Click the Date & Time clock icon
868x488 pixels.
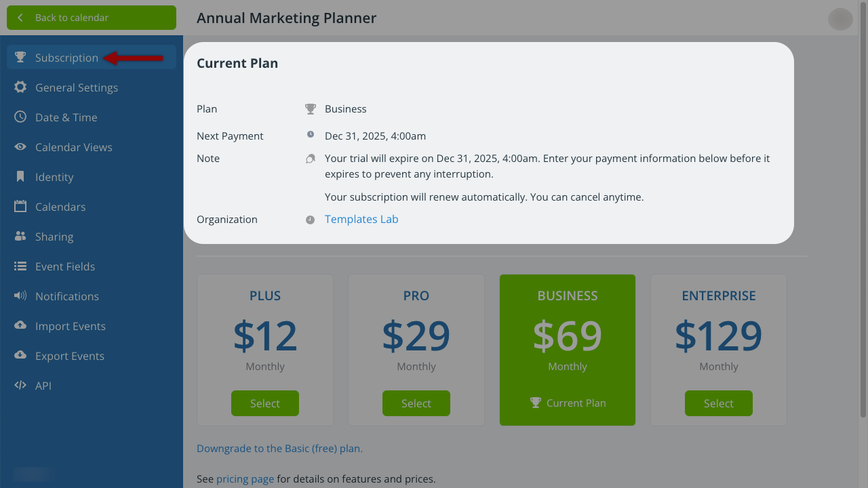20,117
